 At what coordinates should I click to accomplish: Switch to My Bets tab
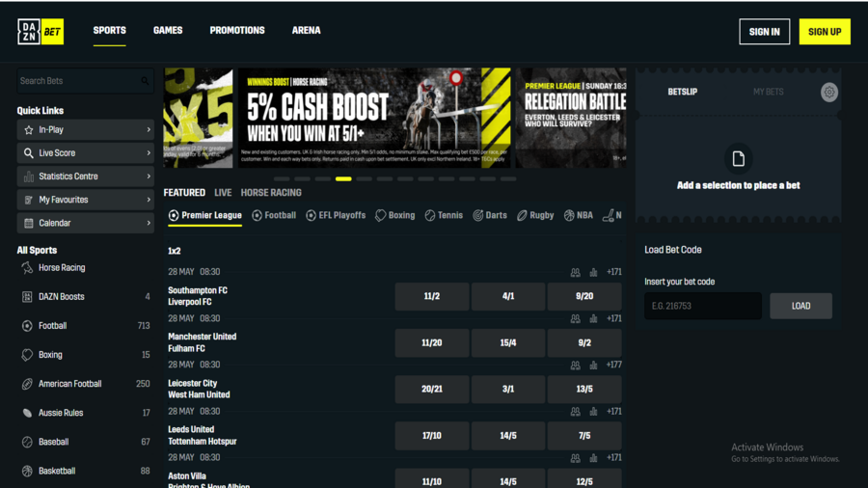tap(768, 93)
